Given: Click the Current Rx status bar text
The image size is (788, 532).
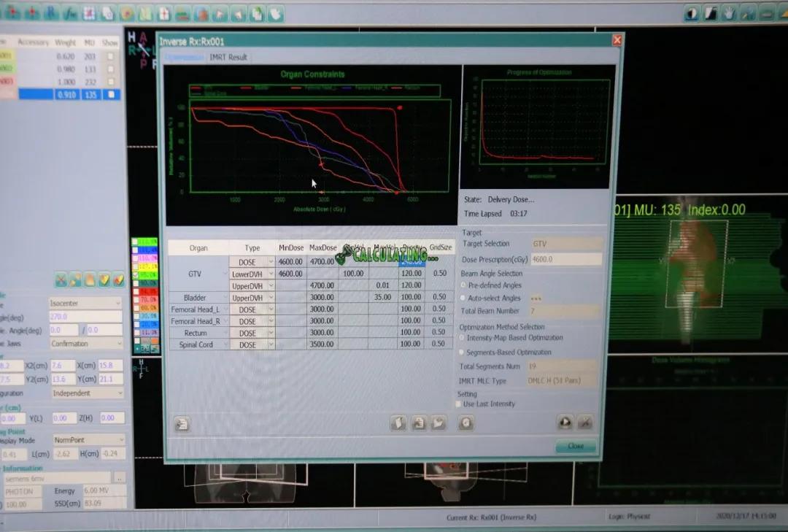Looking at the screenshot, I should [x=492, y=517].
